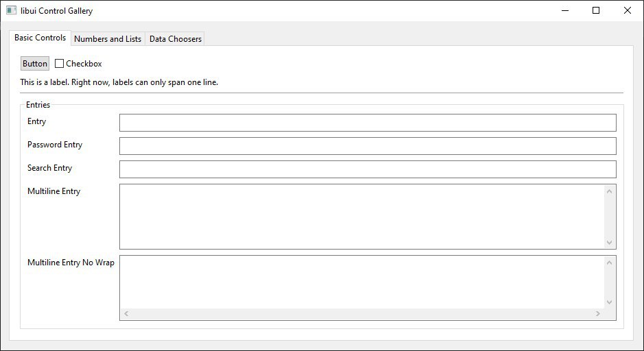Switch to Numbers and Lists tab
Viewport: 644px width, 351px height.
[x=108, y=39]
